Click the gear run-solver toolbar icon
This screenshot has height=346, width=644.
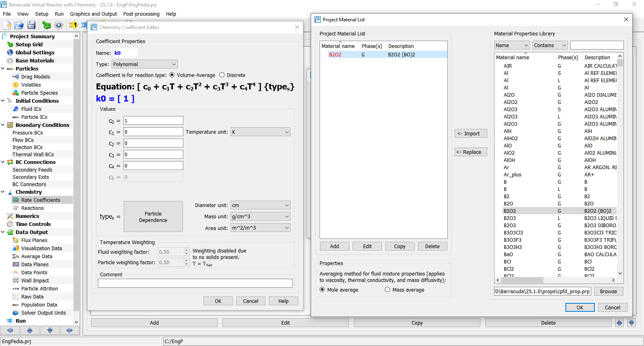[x=59, y=25]
